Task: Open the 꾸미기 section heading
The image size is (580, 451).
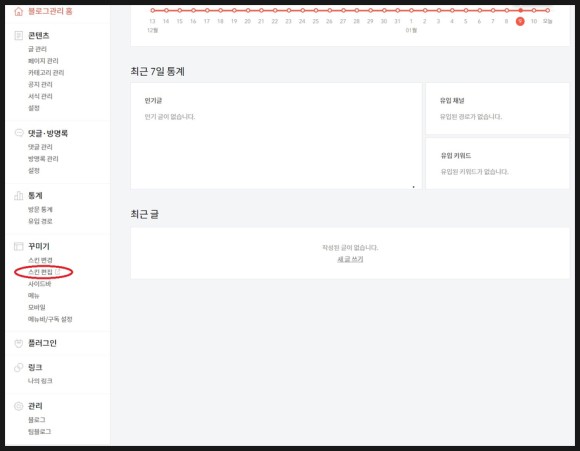Action: (x=39, y=246)
